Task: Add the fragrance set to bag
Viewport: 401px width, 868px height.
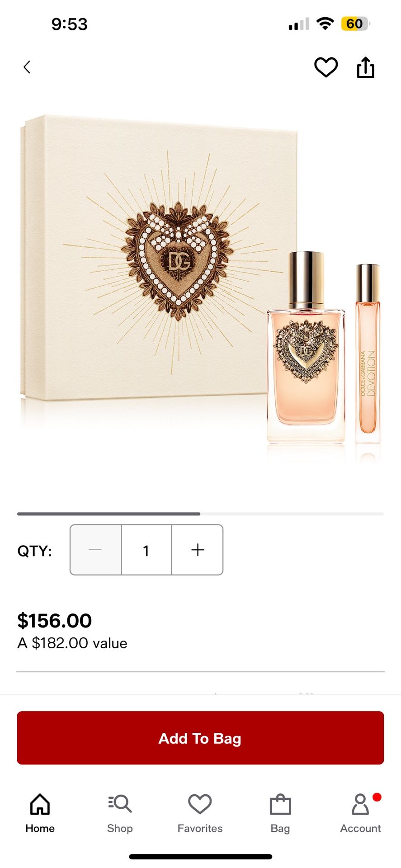Action: [x=200, y=738]
